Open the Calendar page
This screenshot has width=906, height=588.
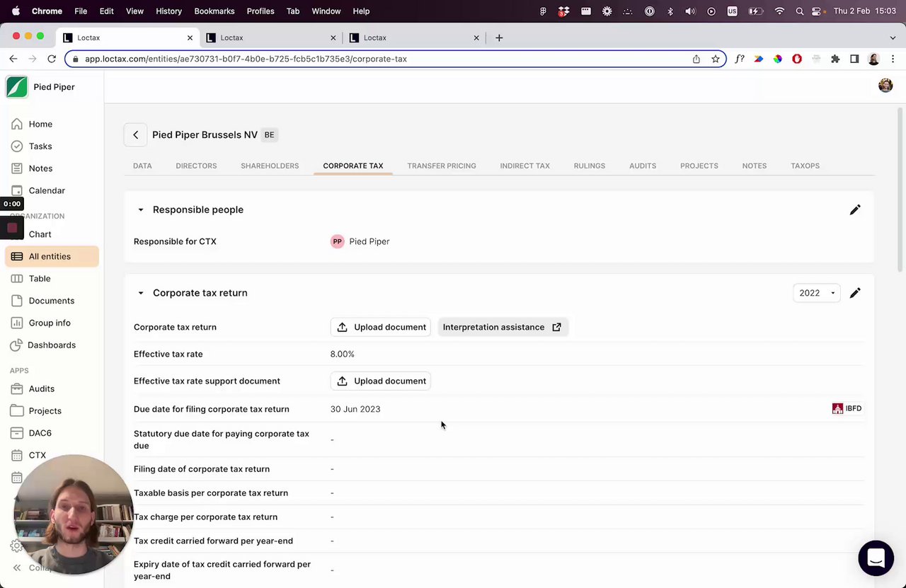click(47, 190)
